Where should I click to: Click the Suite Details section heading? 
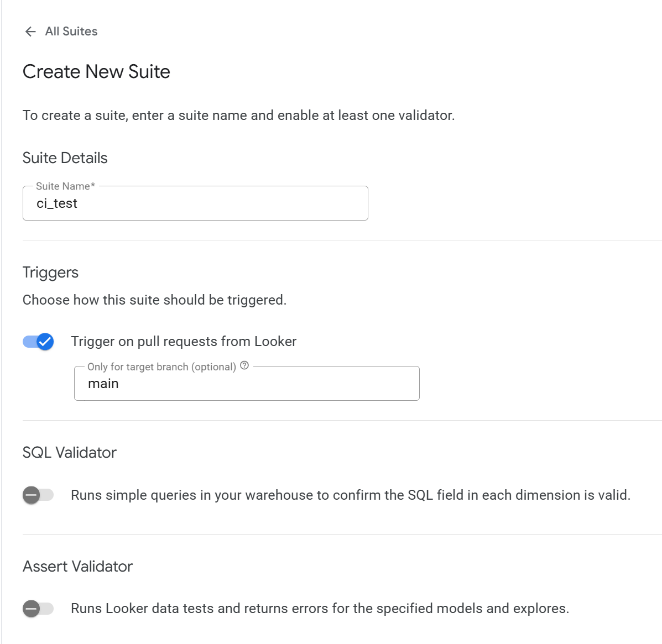[x=65, y=158]
